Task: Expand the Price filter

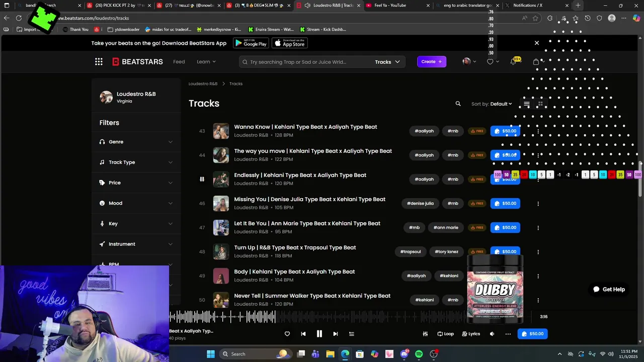Action: click(x=136, y=183)
